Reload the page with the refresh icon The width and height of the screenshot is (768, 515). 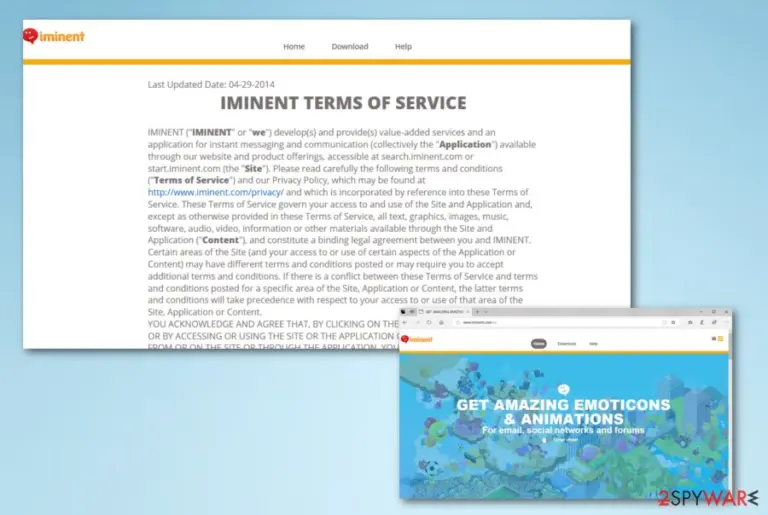coord(429,322)
